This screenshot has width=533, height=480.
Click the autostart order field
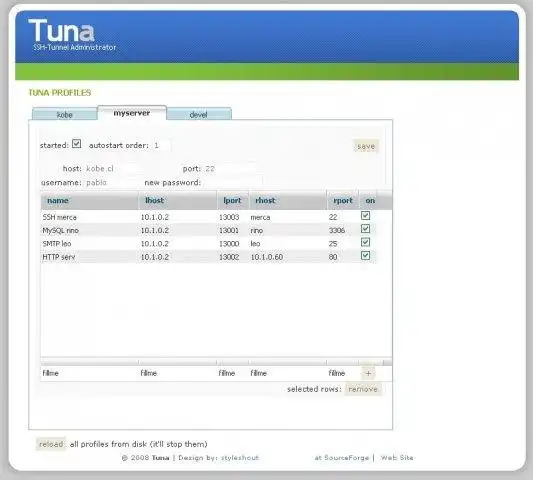pyautogui.click(x=161, y=145)
